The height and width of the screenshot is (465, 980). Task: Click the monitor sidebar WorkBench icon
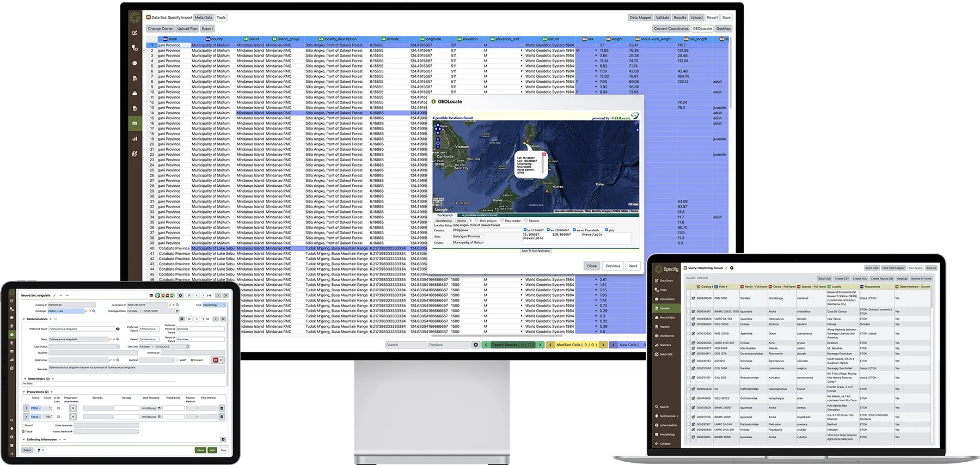134,124
